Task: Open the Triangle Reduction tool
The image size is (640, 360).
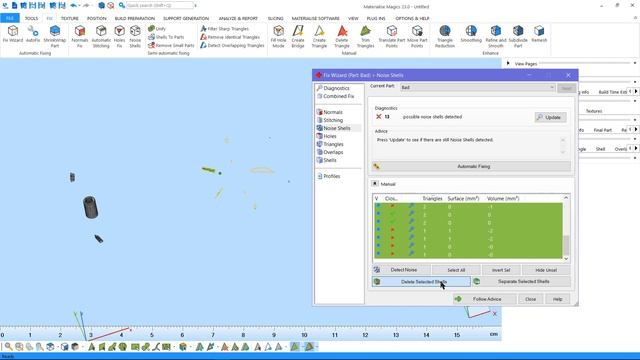Action: [445, 36]
